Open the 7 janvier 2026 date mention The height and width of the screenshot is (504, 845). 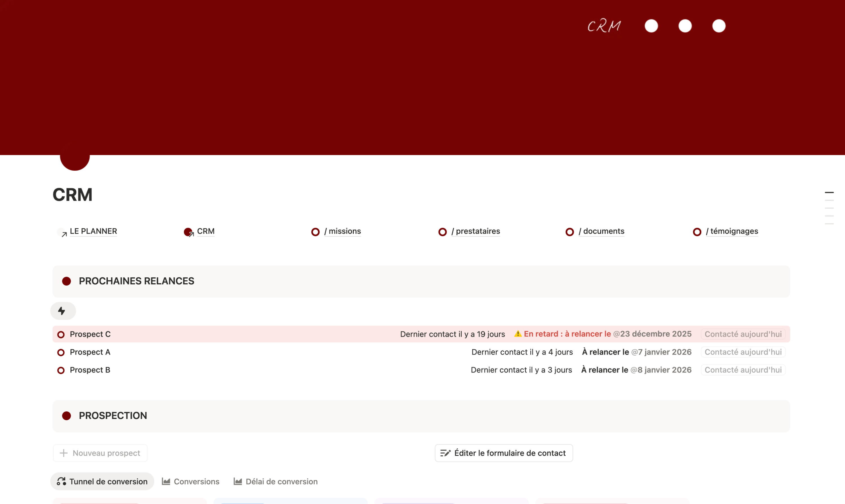tap(661, 352)
